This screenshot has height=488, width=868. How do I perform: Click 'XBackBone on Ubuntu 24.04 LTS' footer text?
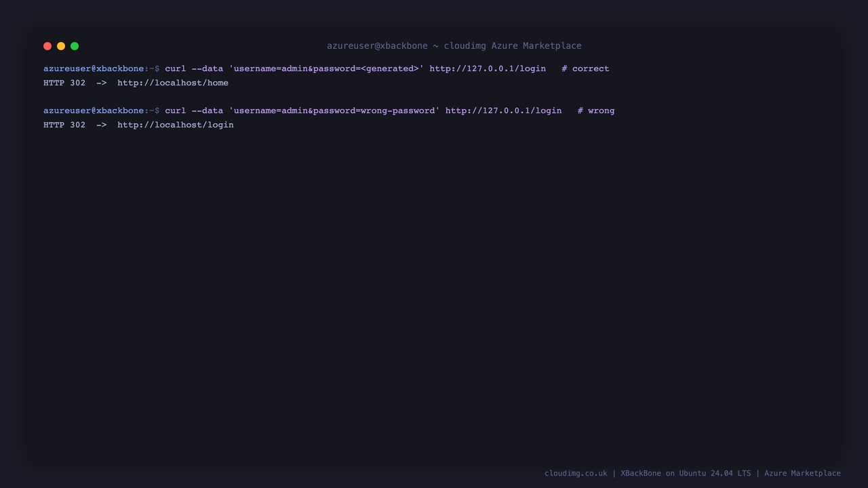click(x=686, y=473)
